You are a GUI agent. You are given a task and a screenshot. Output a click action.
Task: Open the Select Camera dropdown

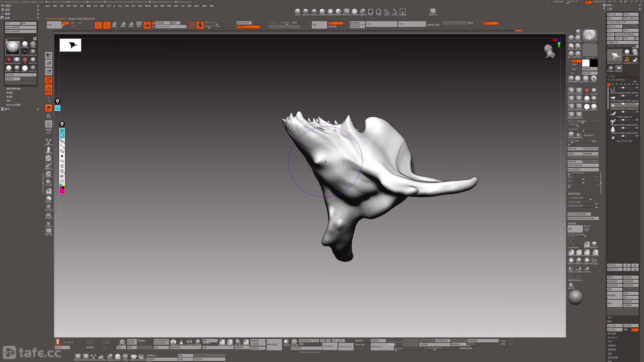(x=171, y=27)
